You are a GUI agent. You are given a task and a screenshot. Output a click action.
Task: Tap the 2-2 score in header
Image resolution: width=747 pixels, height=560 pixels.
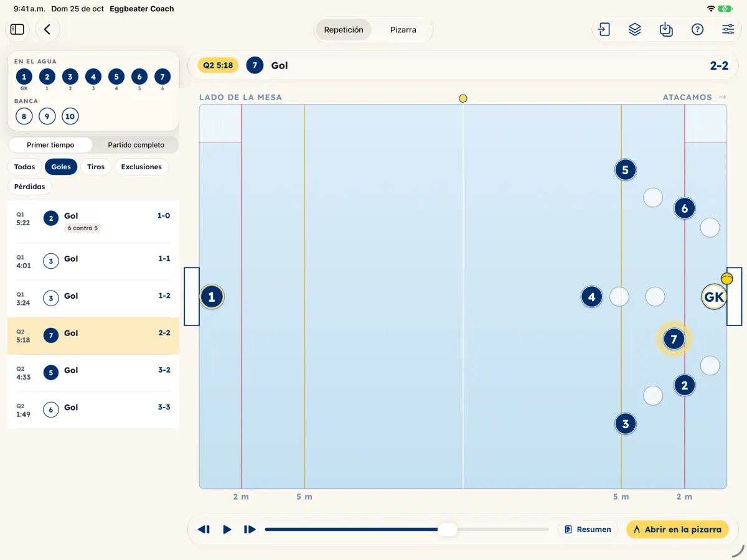[x=719, y=65]
